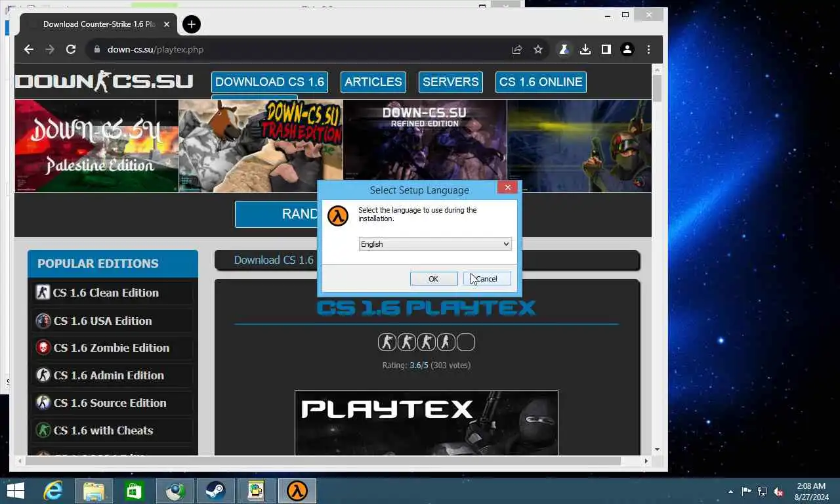Click the Admin Edition sidebar icon
The image size is (840, 504).
[x=43, y=375]
